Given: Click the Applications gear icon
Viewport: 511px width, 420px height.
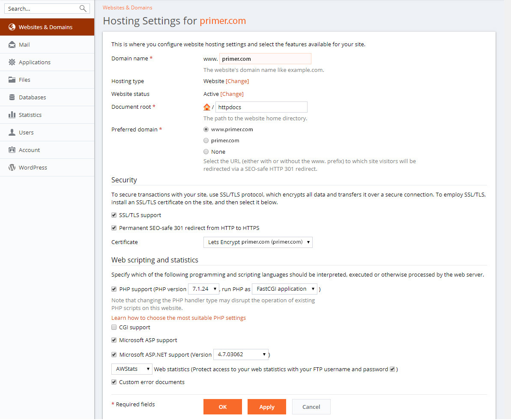Looking at the screenshot, I should (12, 62).
